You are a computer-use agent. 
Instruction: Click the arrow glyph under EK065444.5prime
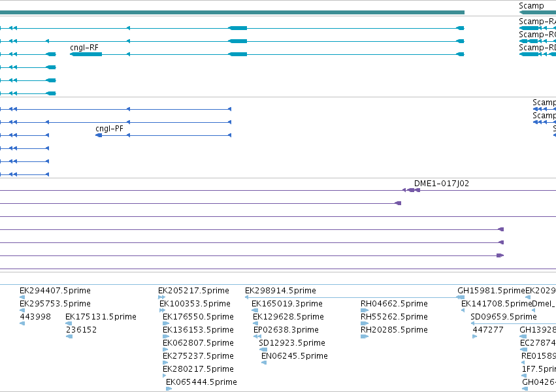tap(169, 389)
